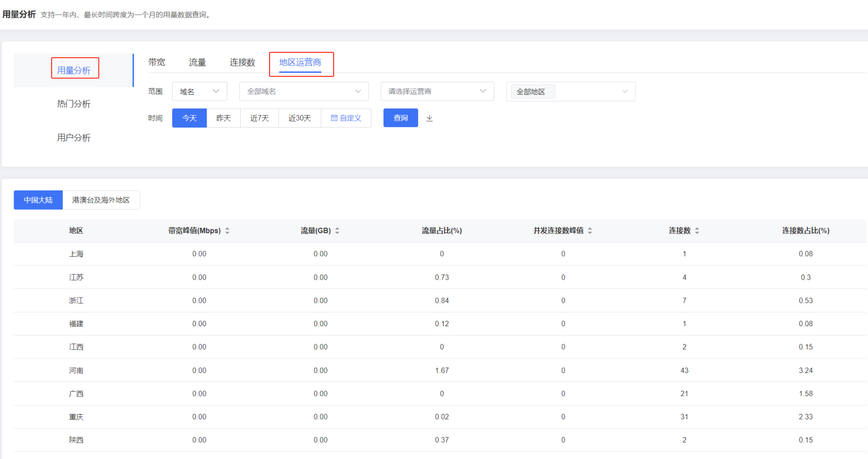Click the 浙江 region row cell

[76, 300]
